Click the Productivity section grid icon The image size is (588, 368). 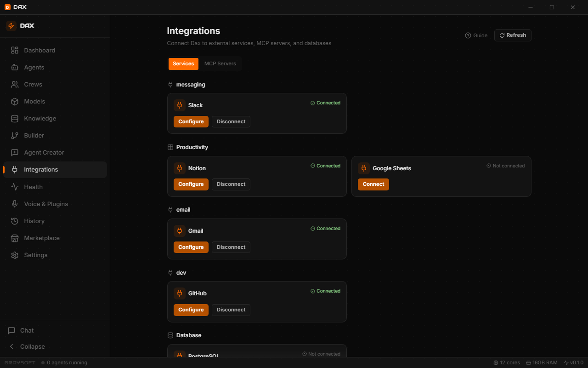(170, 147)
